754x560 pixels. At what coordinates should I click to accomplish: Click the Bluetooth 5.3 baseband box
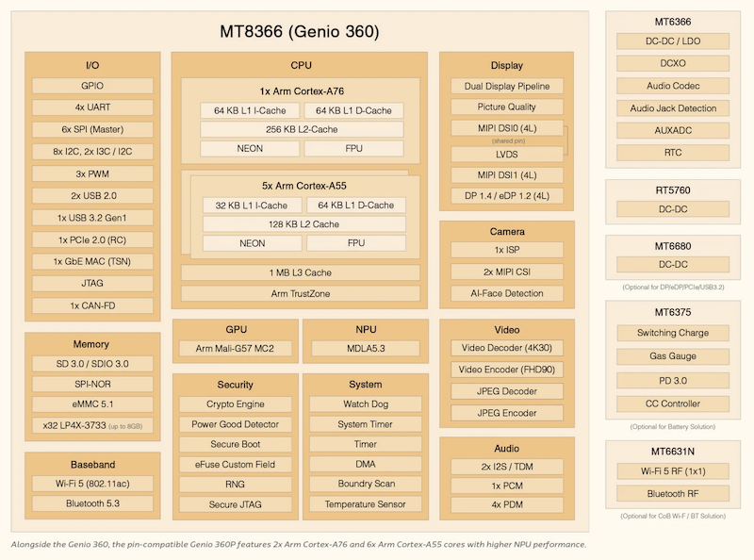click(92, 504)
